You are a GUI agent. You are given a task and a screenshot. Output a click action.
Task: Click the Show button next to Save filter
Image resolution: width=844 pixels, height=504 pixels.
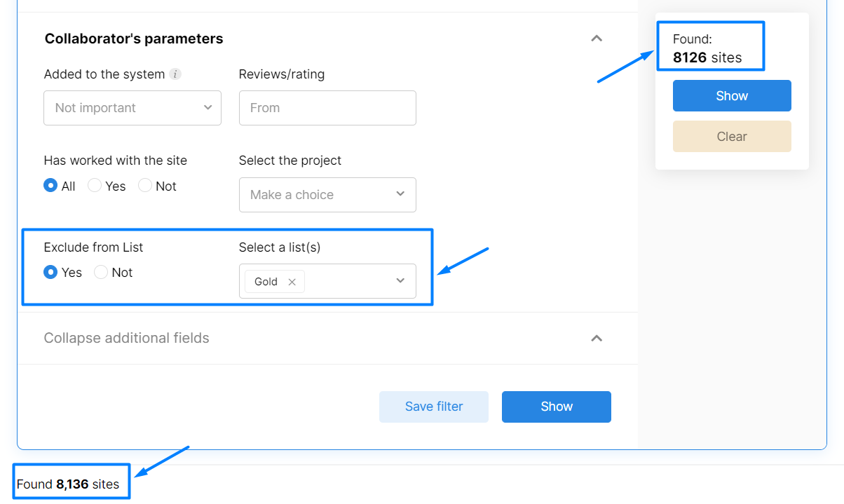click(x=557, y=407)
